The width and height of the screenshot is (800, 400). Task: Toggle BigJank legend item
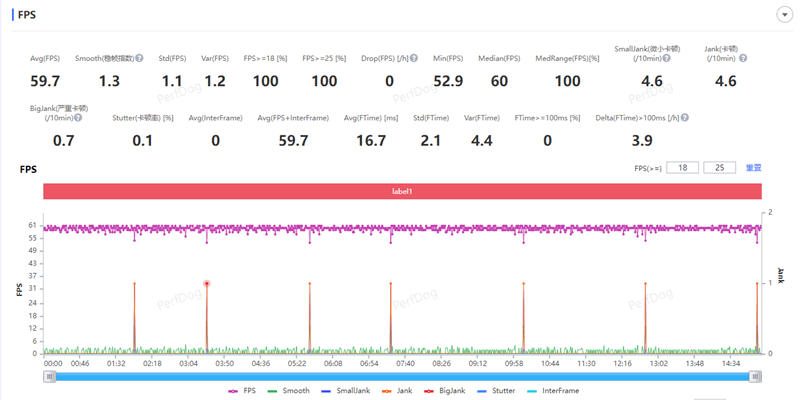[x=443, y=390]
